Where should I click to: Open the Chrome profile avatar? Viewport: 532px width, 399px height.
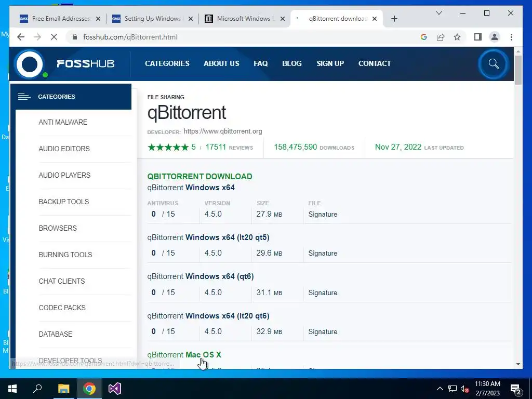[x=495, y=37]
